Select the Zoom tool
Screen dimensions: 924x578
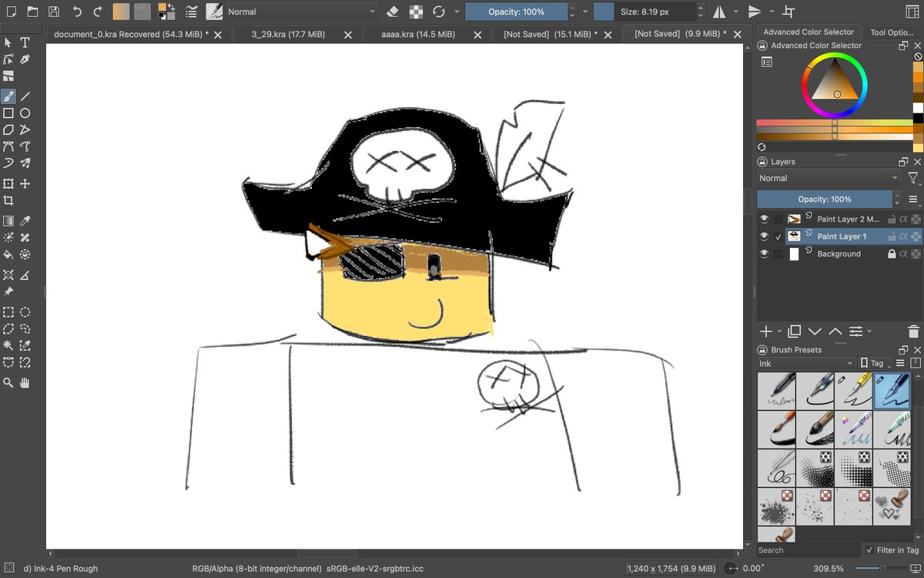click(8, 382)
